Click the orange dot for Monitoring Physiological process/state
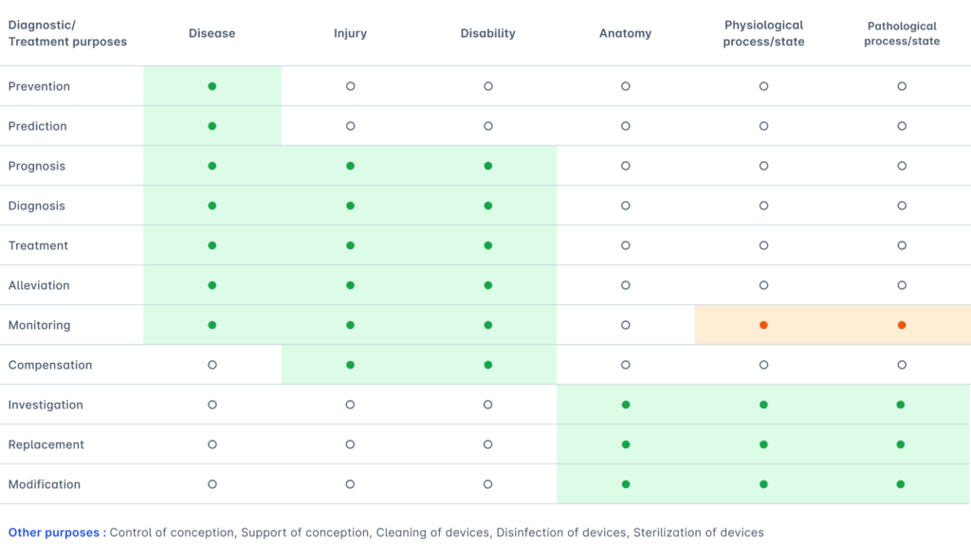The width and height of the screenshot is (971, 560). click(x=763, y=325)
